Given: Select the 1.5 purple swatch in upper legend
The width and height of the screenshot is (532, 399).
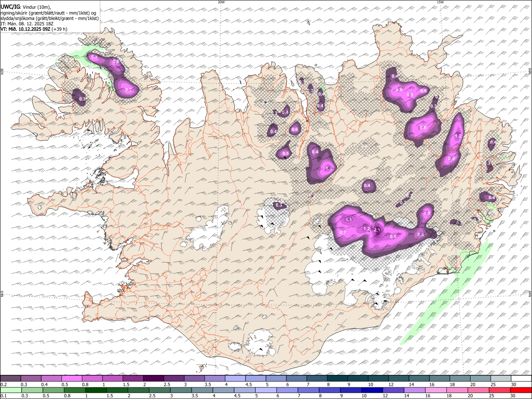Looking at the screenshot, I should [133, 378].
